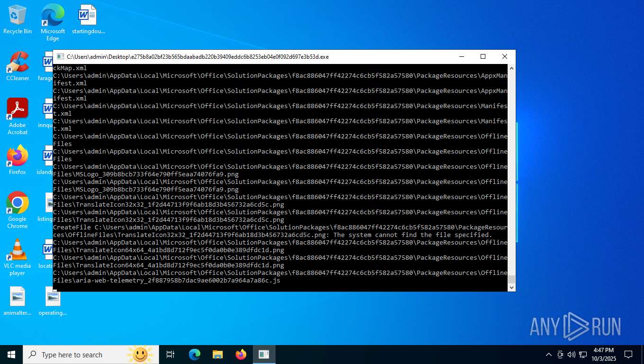
Task: Open Microsoft Edge desktop shortcut
Action: 53,22
